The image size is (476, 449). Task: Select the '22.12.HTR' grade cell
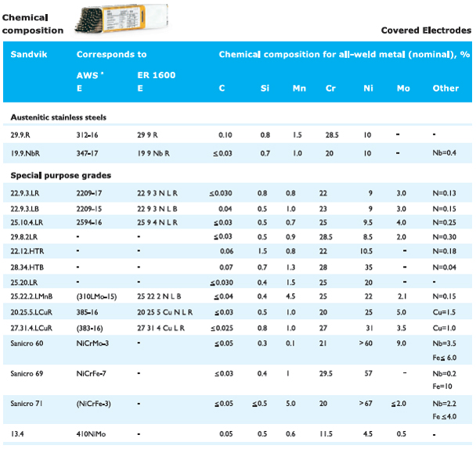tap(27, 251)
